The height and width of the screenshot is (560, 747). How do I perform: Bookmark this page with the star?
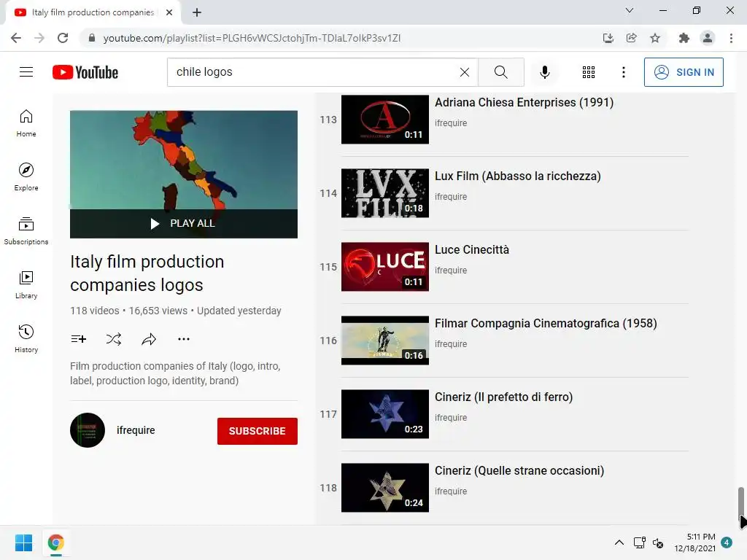[x=655, y=38]
